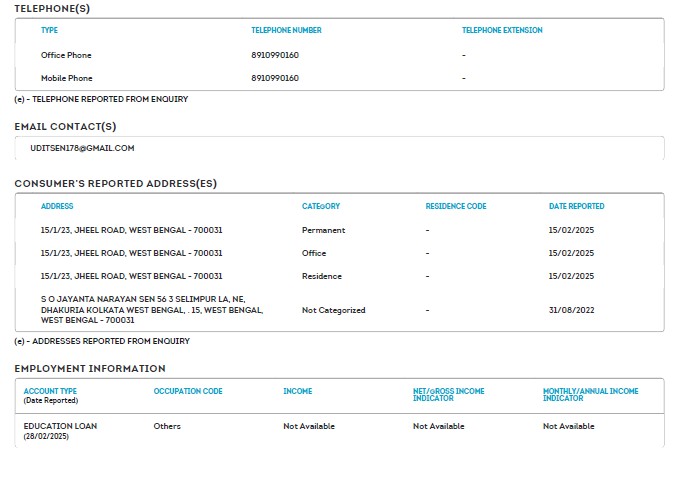The width and height of the screenshot is (680, 498).
Task: Select the Permanent category cell
Action: coord(323,230)
